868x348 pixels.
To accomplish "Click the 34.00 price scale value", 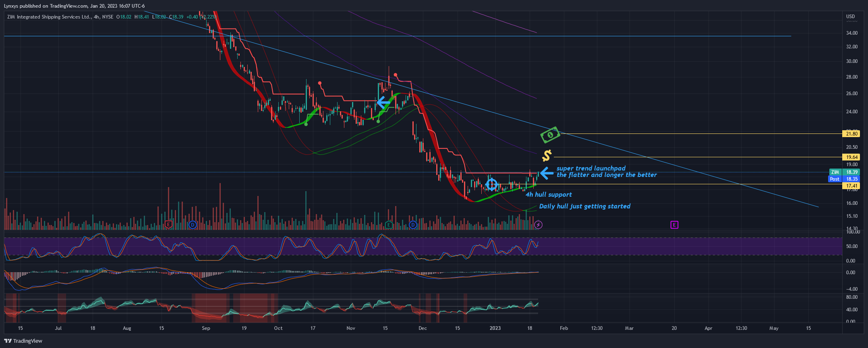I will [x=852, y=33].
